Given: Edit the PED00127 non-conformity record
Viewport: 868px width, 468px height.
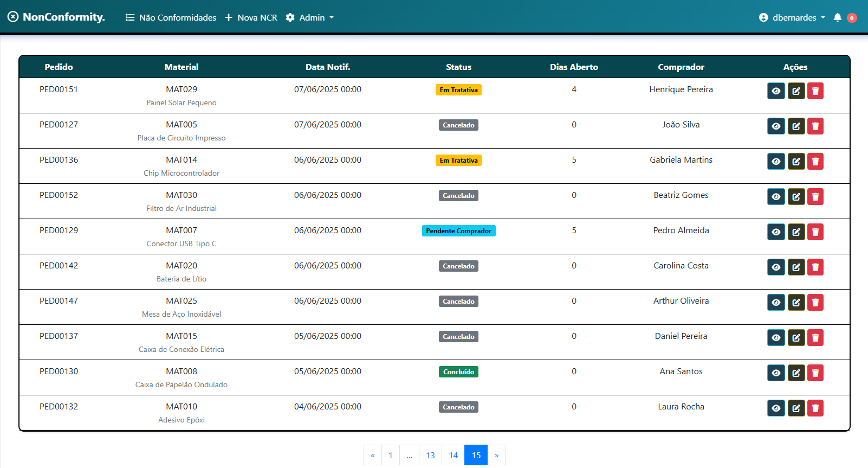Looking at the screenshot, I should 796,126.
